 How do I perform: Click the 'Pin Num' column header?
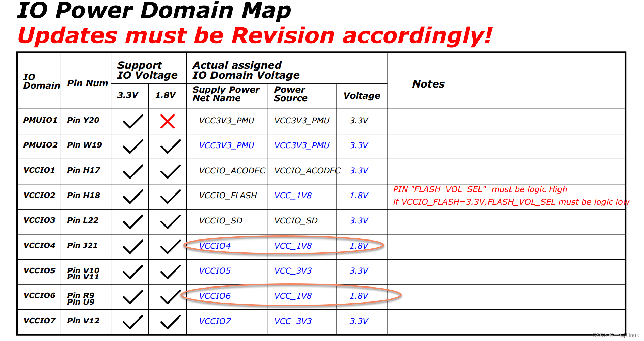point(88,83)
